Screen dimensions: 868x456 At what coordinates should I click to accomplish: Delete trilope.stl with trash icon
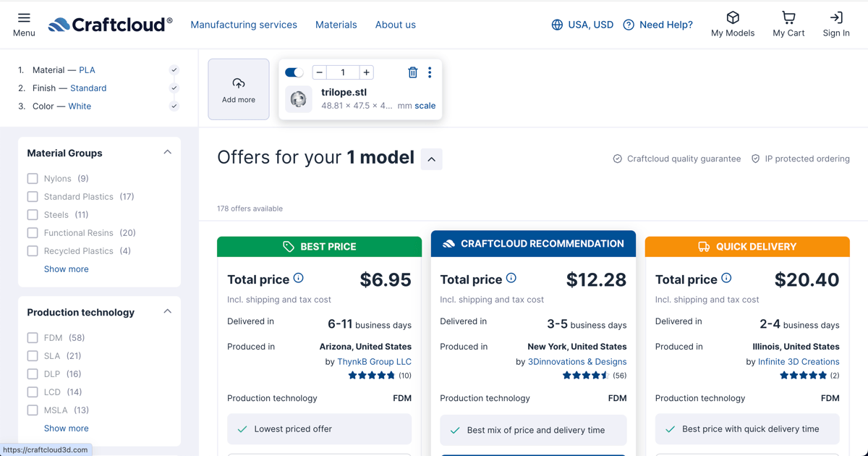click(413, 72)
